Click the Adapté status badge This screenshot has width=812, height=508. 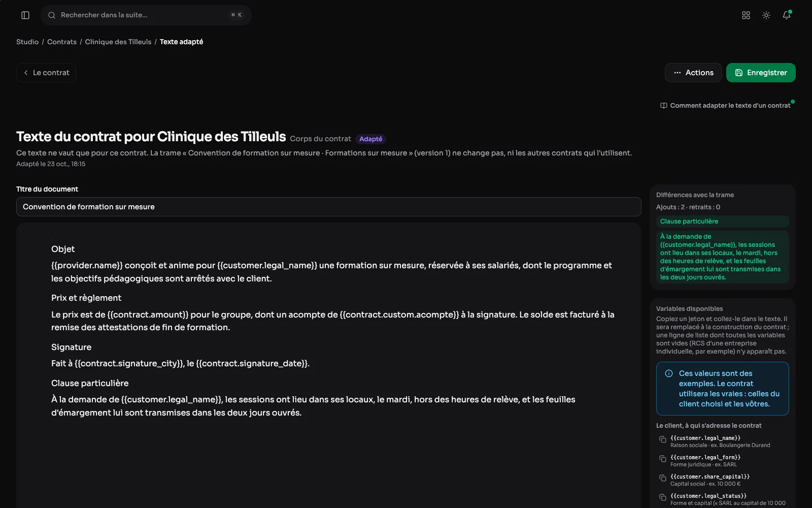[371, 139]
